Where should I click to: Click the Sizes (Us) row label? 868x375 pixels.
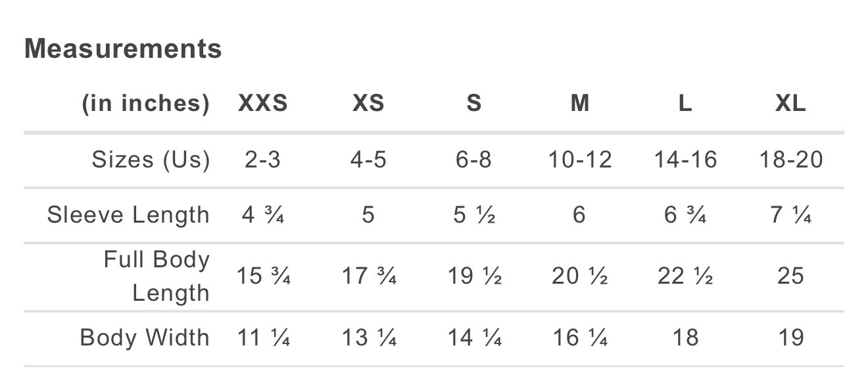coord(151,160)
